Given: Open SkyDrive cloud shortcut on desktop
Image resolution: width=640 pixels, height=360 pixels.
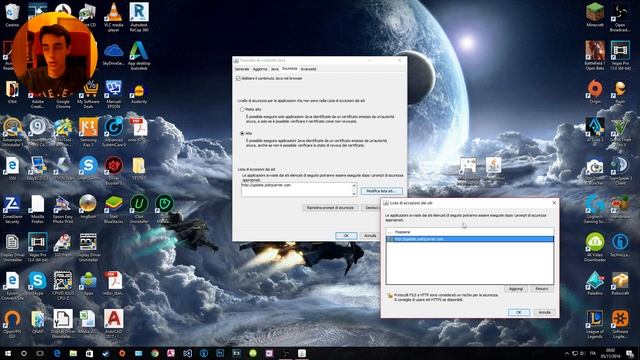Looking at the screenshot, I should pos(113,55).
